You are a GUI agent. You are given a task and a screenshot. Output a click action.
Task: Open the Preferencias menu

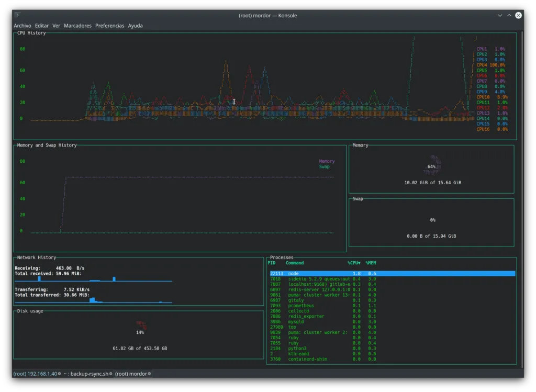click(x=110, y=26)
